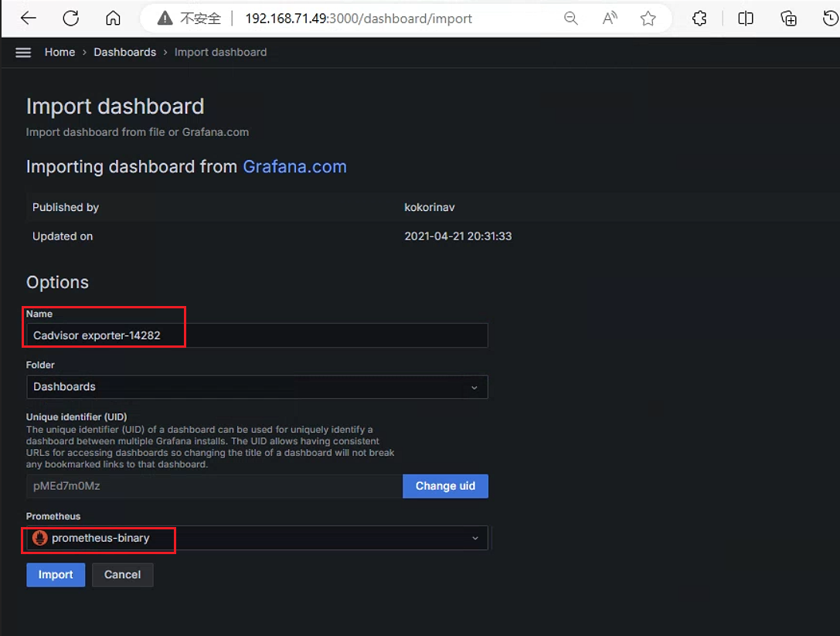Click the Unique identifier (UID) label
The height and width of the screenshot is (636, 840).
coord(76,417)
